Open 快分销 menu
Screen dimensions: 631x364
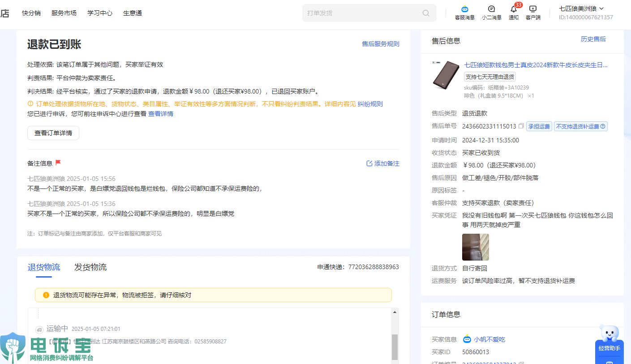click(x=31, y=13)
